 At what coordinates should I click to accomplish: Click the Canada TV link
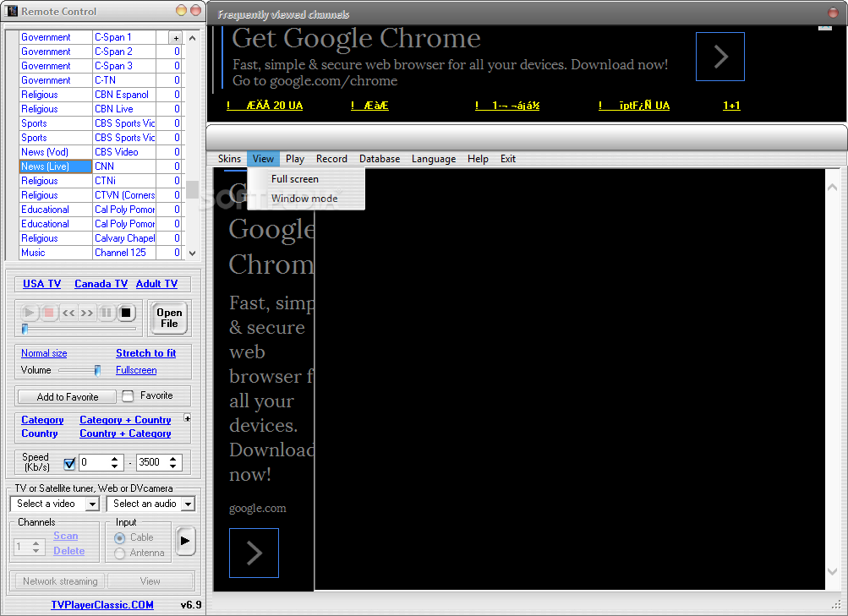point(101,284)
